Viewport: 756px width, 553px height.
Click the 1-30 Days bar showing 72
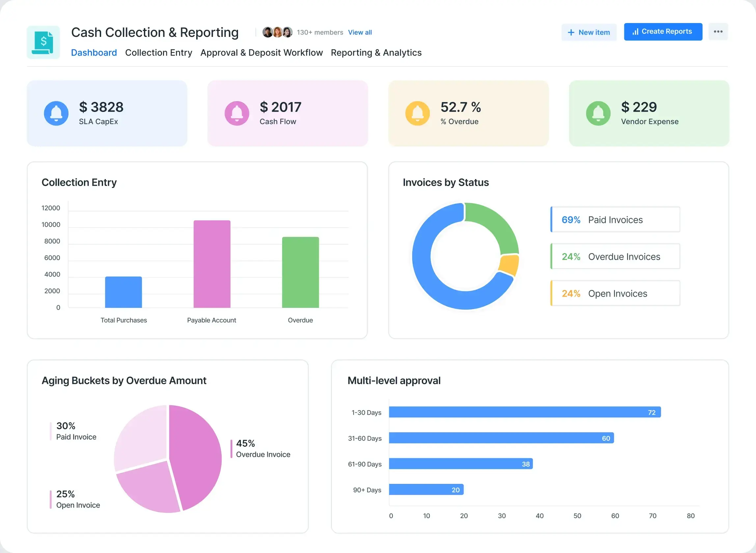(524, 412)
